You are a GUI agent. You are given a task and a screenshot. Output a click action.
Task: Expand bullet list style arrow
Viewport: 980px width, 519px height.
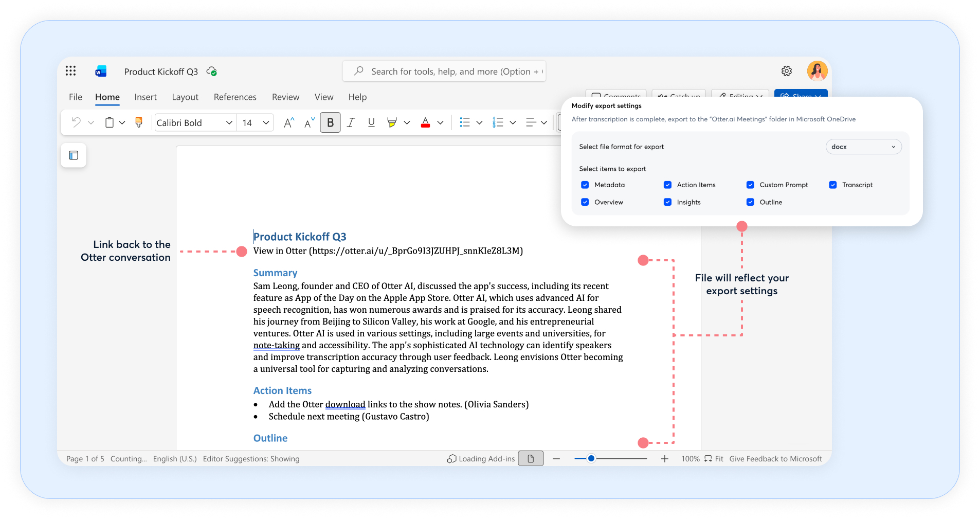coord(479,122)
